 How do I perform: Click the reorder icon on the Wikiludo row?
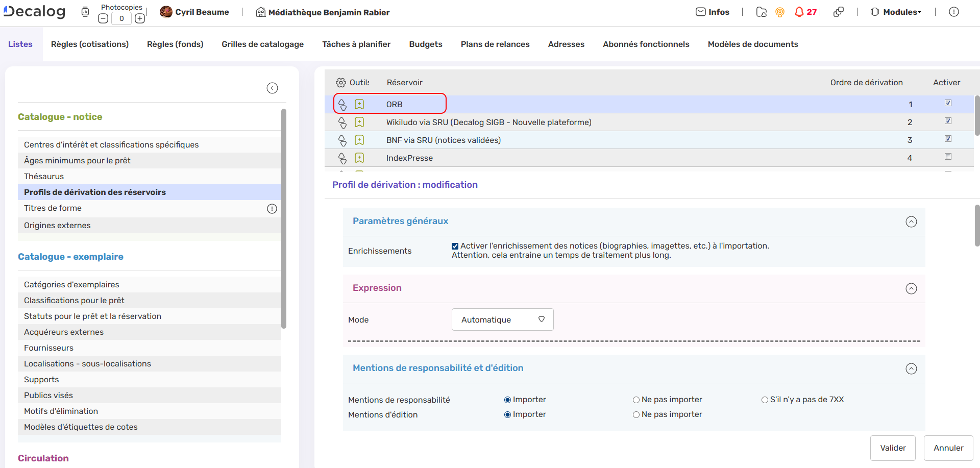coord(342,122)
